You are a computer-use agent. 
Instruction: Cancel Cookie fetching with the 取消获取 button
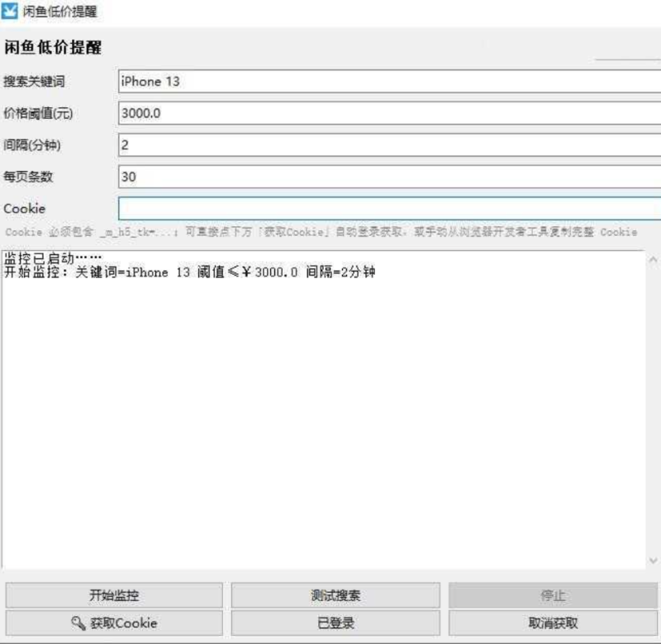(553, 623)
